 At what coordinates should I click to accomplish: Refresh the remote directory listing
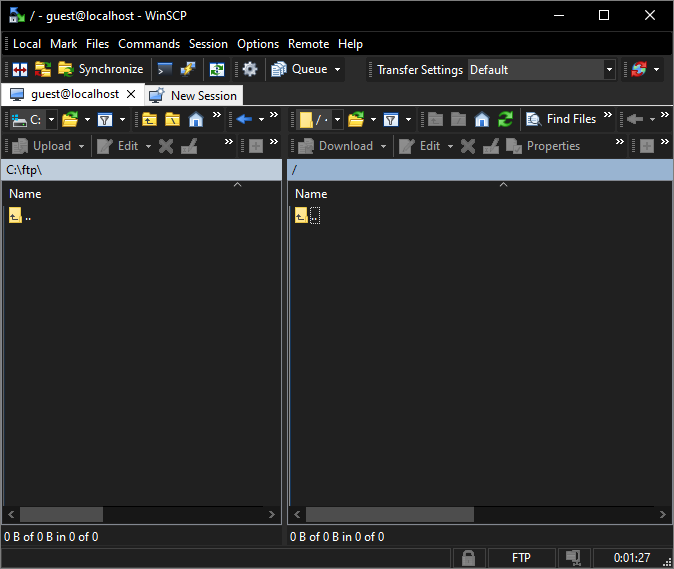pyautogui.click(x=505, y=119)
